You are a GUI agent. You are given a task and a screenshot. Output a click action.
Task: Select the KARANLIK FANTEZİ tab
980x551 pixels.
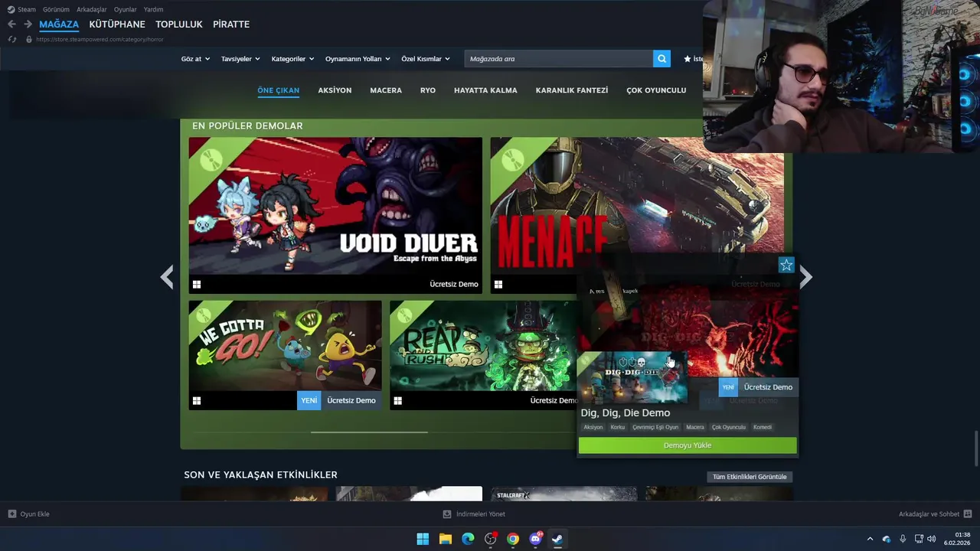point(572,90)
